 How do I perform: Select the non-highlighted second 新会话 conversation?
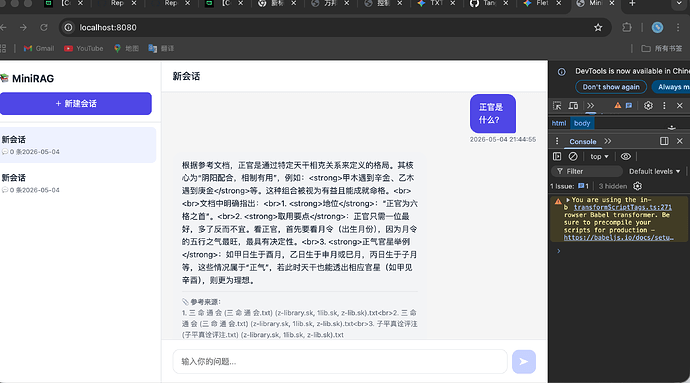click(77, 183)
